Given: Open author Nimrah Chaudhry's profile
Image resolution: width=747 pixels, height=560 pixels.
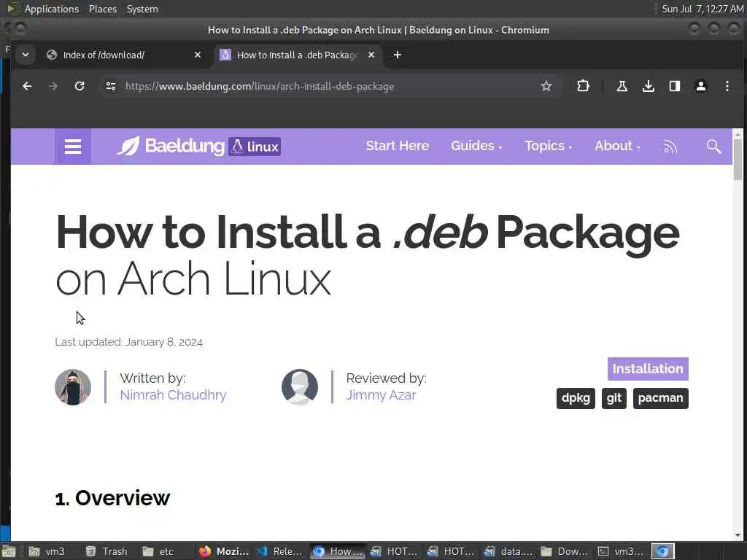Looking at the screenshot, I should coord(173,394).
